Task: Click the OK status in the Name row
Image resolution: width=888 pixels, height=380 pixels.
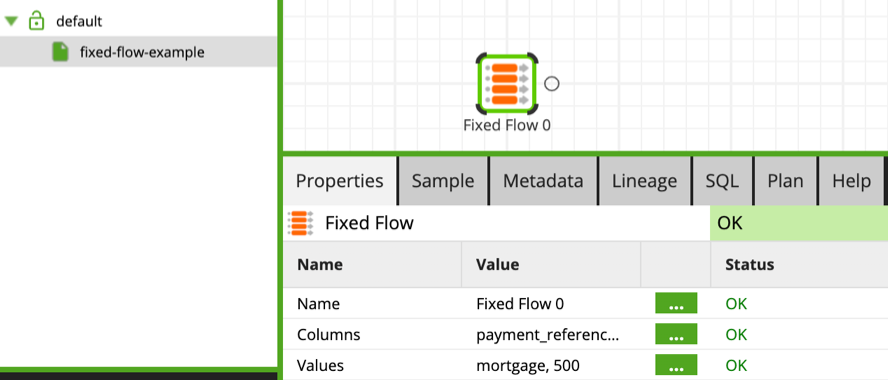Action: pyautogui.click(x=736, y=304)
